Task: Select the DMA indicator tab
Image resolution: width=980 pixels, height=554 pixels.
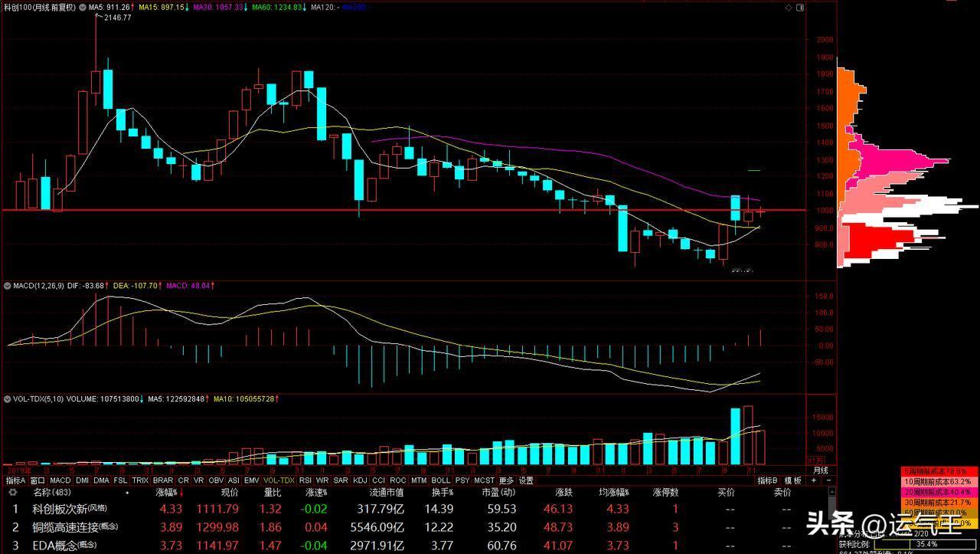Action: click(x=101, y=480)
